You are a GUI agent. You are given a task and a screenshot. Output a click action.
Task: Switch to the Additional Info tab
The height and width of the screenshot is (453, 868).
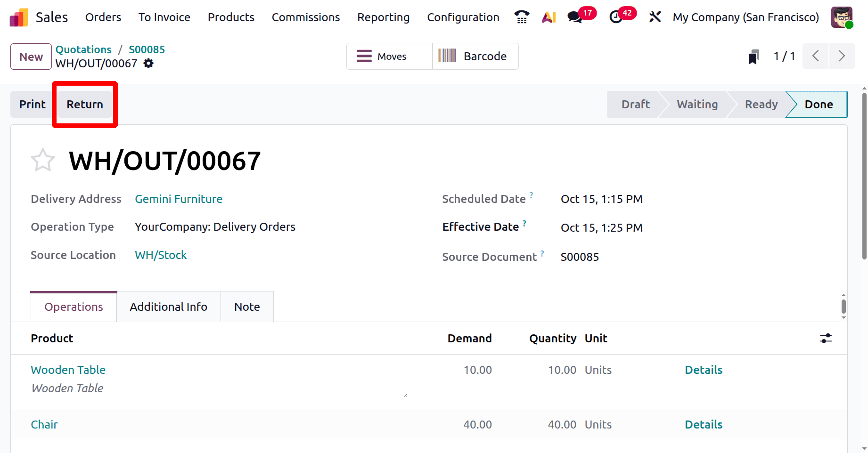click(168, 307)
